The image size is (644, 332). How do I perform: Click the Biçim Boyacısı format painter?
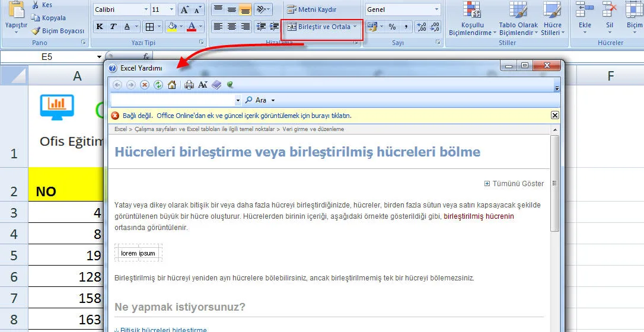[x=58, y=31]
